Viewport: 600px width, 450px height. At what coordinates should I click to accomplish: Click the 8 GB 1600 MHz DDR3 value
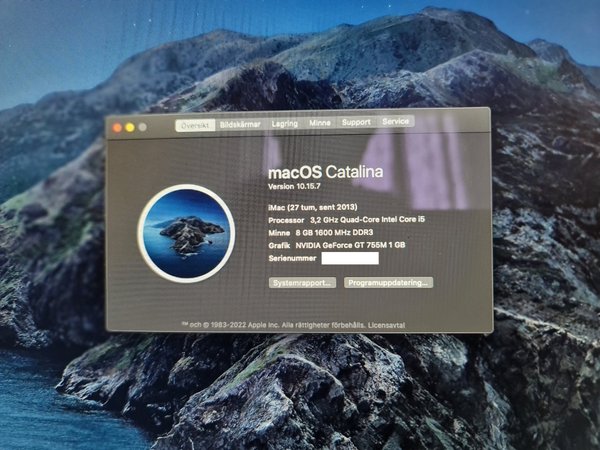[x=334, y=233]
